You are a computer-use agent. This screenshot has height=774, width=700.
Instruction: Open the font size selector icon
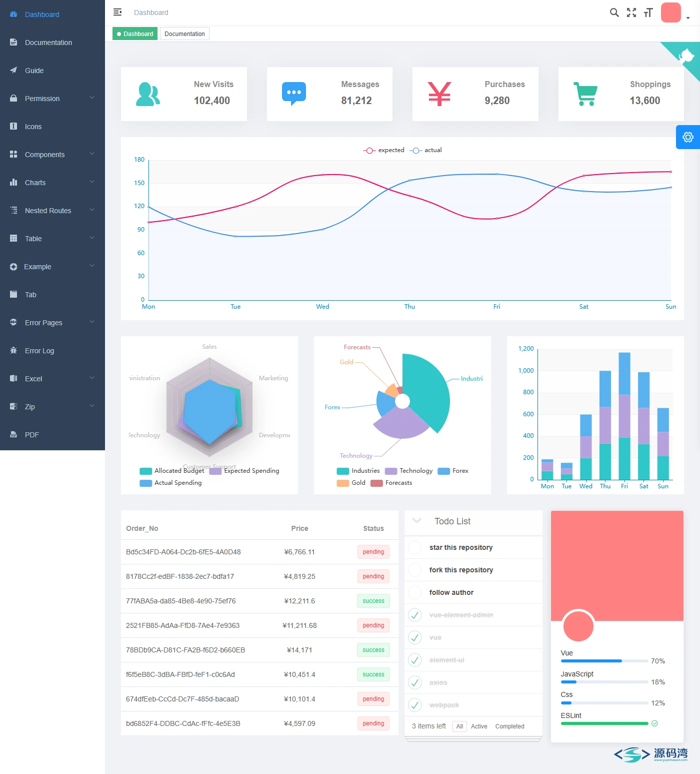[648, 13]
